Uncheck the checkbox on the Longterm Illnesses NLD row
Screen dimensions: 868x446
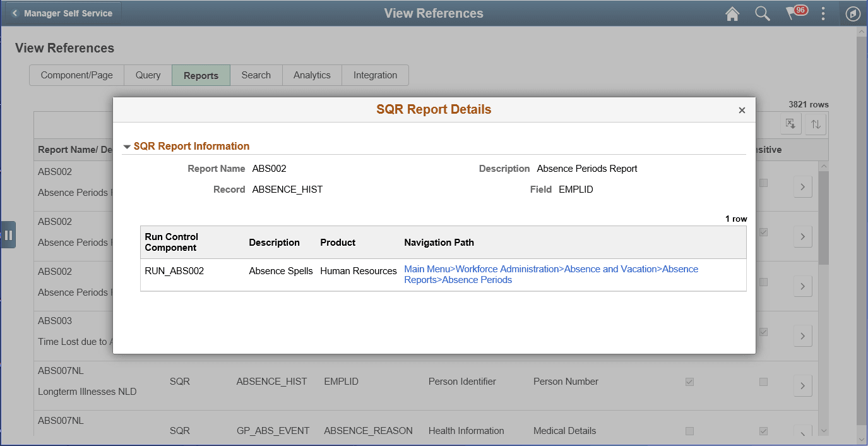(x=689, y=382)
